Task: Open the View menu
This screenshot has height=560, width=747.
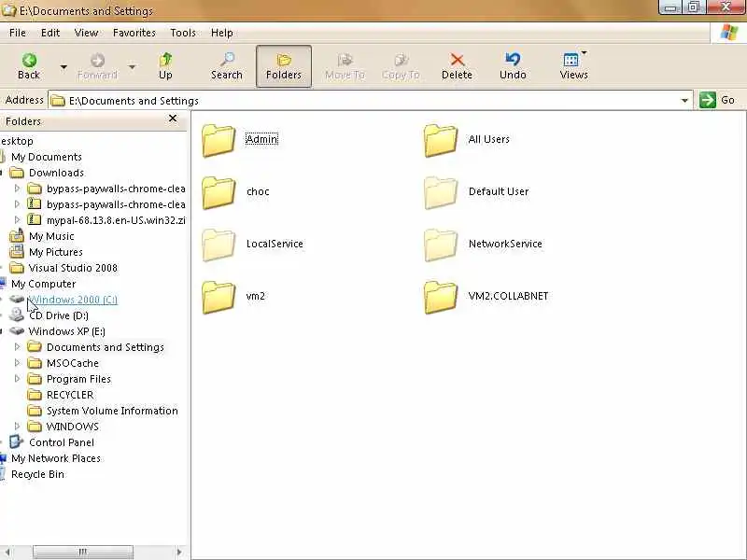Action: (x=86, y=33)
